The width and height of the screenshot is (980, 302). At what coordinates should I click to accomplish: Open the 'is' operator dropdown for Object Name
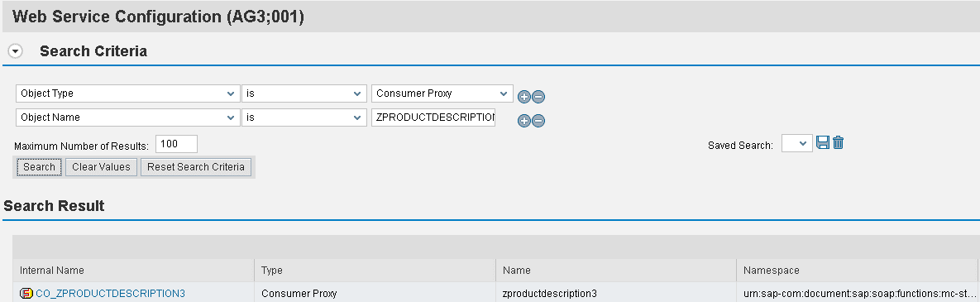(x=304, y=117)
